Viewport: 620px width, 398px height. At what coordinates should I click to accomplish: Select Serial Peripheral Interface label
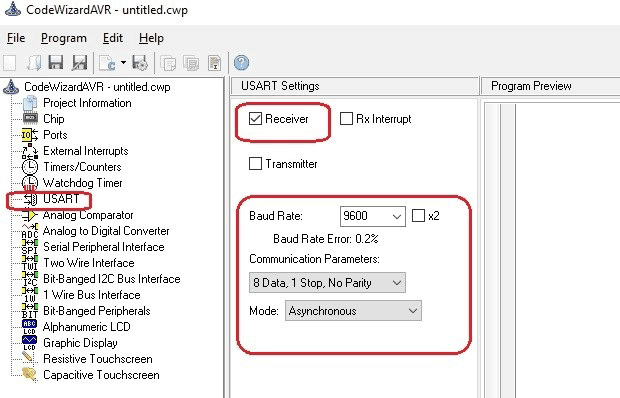click(104, 247)
